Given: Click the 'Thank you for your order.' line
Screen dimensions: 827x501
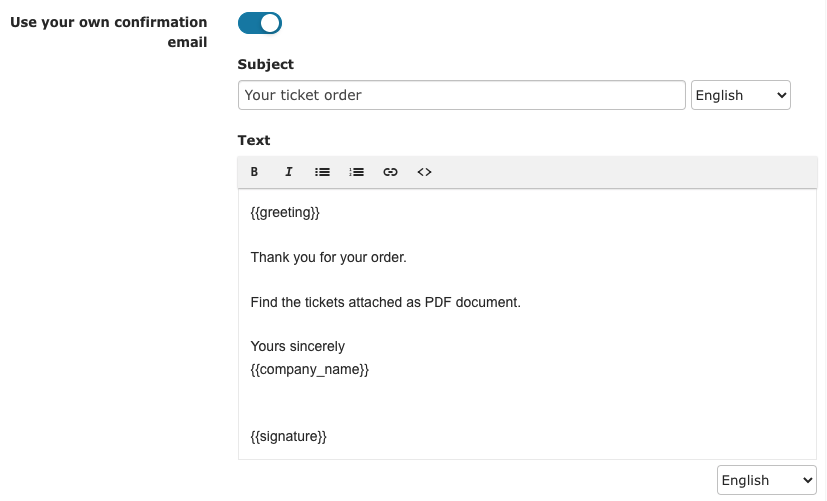Looking at the screenshot, I should (x=329, y=257).
